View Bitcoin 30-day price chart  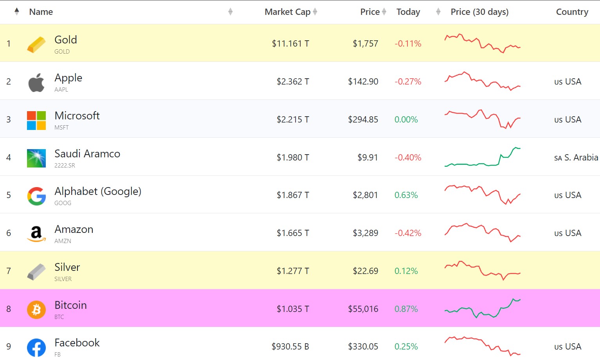click(x=483, y=308)
